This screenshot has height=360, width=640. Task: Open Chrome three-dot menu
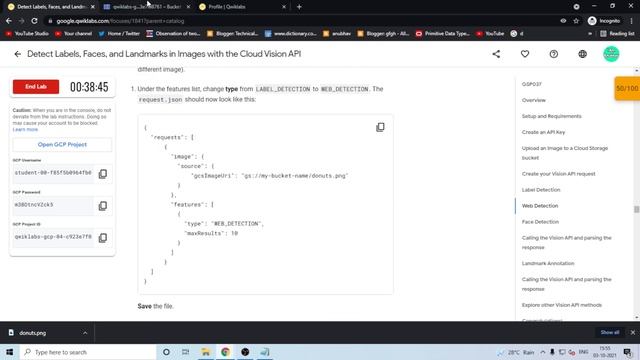tap(631, 21)
